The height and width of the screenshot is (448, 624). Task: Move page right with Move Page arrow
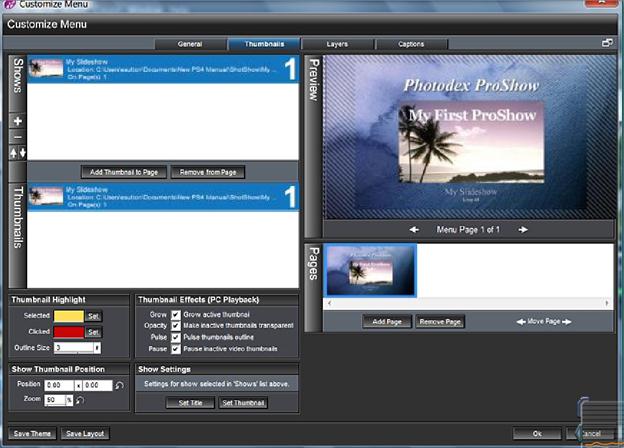[567, 321]
